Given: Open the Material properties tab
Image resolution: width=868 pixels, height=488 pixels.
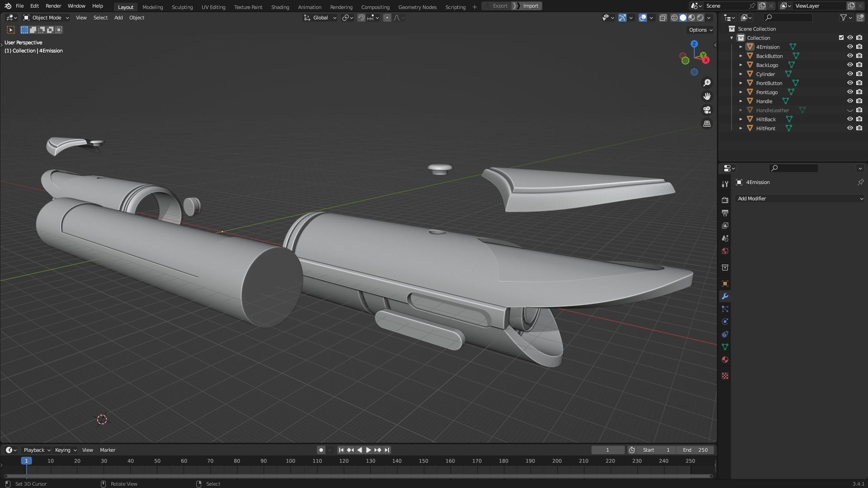Looking at the screenshot, I should [x=725, y=360].
